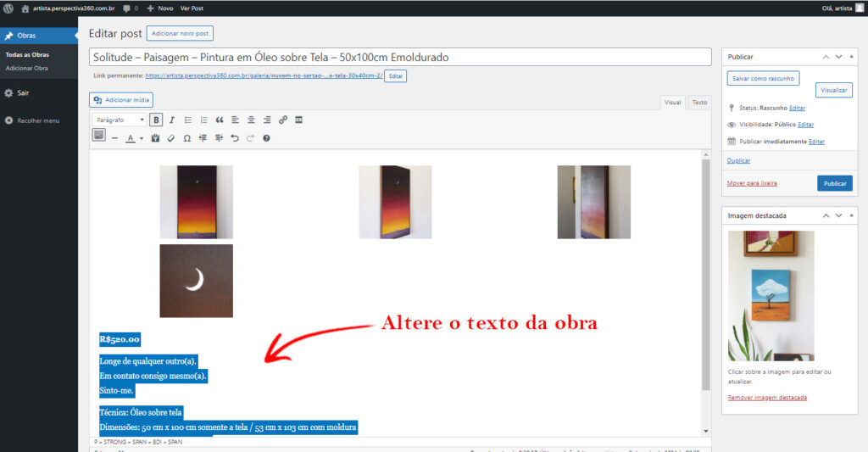Open the comments bubble in admin bar
Image resolution: width=868 pixels, height=452 pixels.
(x=131, y=8)
